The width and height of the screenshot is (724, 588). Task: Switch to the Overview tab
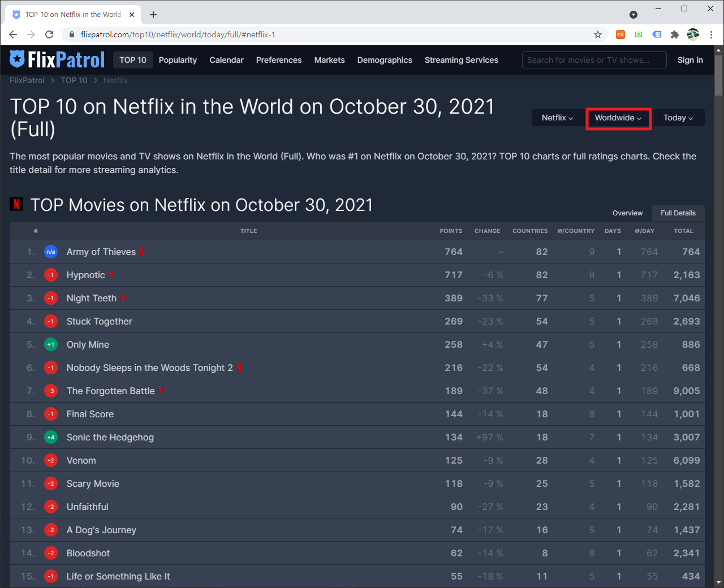click(x=627, y=213)
